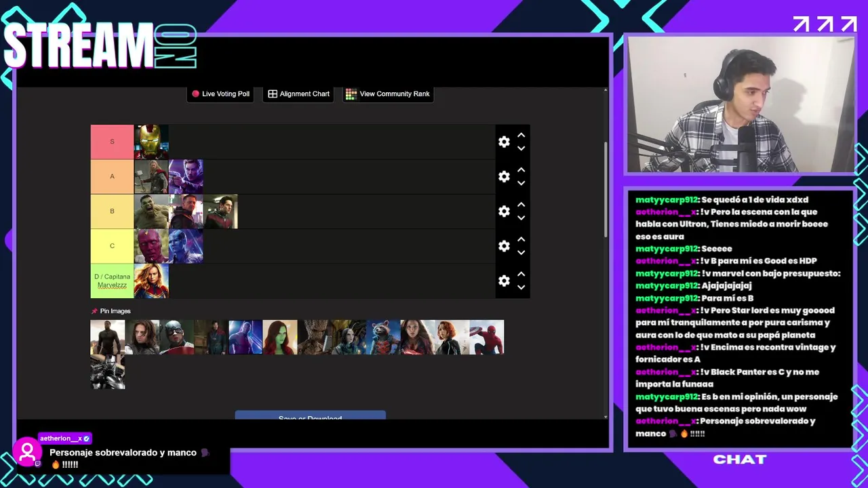
Task: Select the Hawkeye image in B tier
Action: pyautogui.click(x=186, y=211)
